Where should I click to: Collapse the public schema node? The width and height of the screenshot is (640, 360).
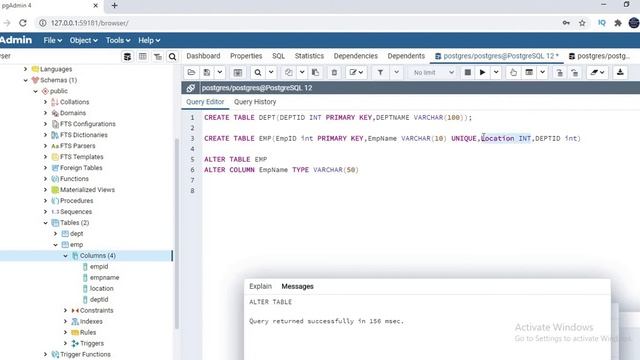(36, 91)
